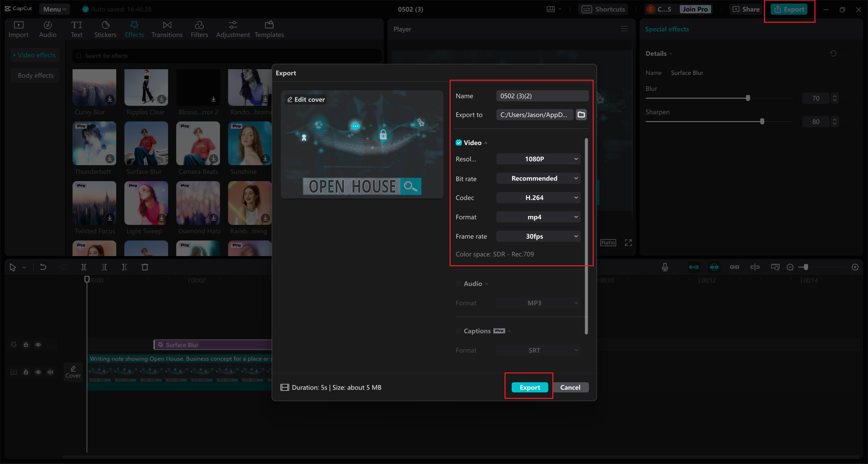Viewport: 868px width, 464px height.
Task: Click the Blur slider handle
Action: pyautogui.click(x=748, y=98)
